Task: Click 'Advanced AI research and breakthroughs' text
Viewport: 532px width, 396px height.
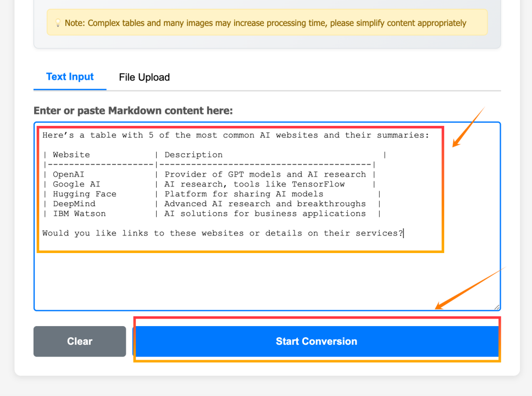Action: (x=265, y=204)
